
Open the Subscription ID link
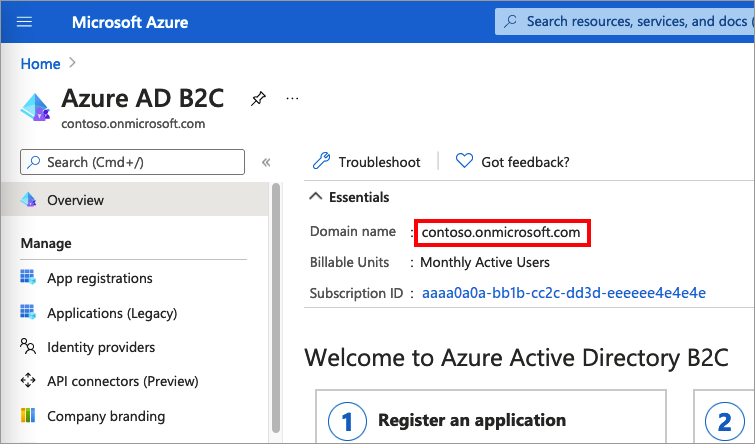(564, 293)
